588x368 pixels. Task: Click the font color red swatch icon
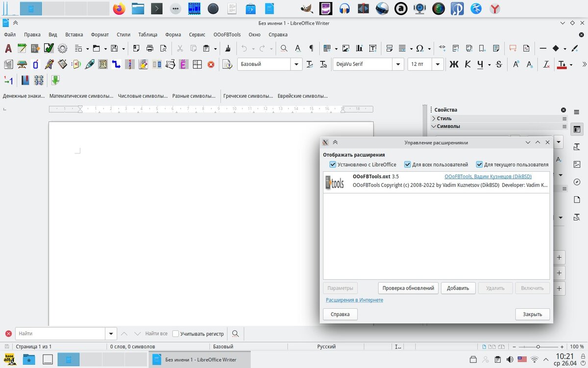click(x=562, y=64)
